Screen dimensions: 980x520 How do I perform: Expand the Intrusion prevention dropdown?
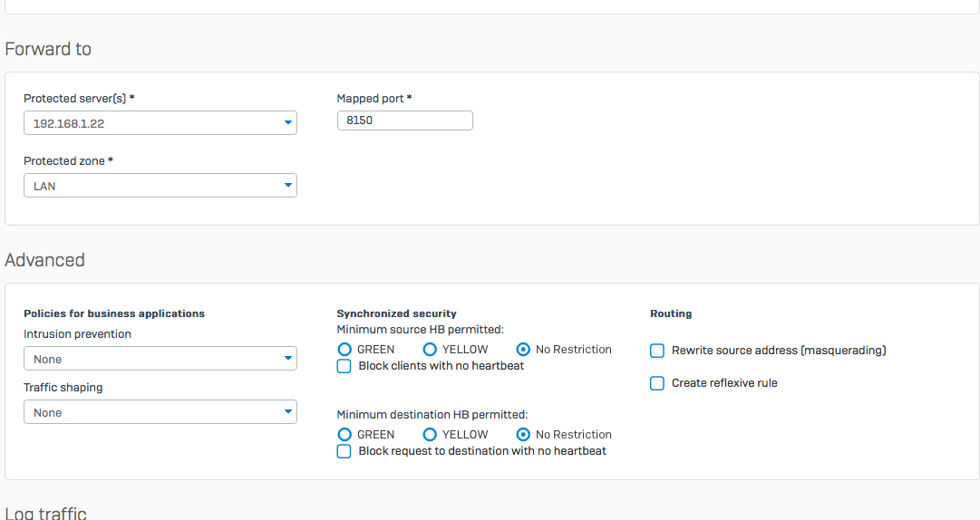pyautogui.click(x=160, y=359)
